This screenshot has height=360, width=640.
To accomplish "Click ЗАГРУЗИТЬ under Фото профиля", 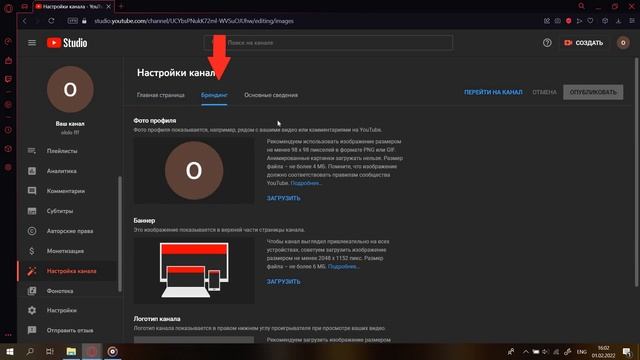I will tap(283, 198).
